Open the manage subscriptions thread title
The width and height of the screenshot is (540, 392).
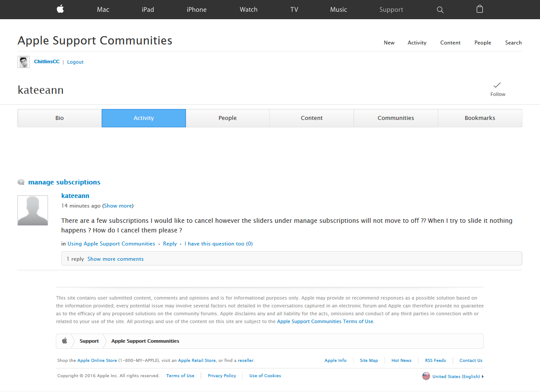tap(64, 182)
